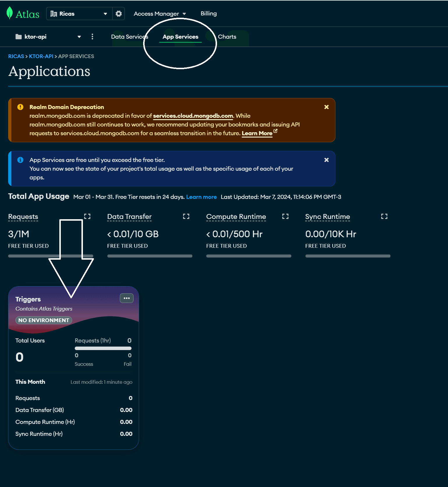Open the Billing page

click(209, 13)
